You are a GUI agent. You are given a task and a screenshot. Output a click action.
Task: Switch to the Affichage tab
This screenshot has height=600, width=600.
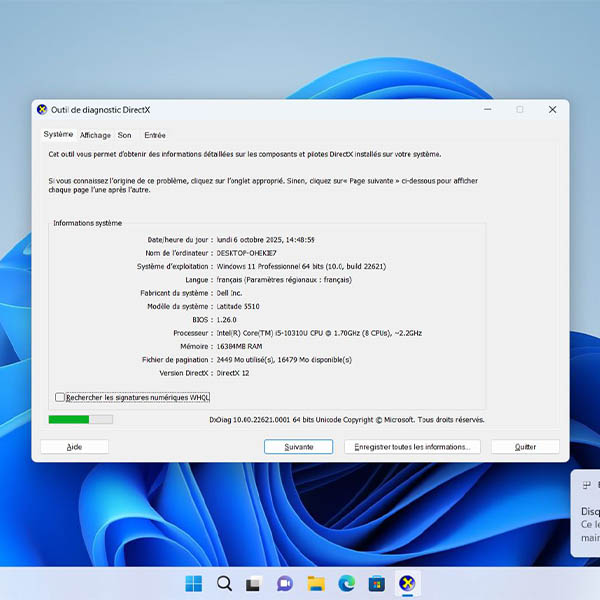click(96, 135)
